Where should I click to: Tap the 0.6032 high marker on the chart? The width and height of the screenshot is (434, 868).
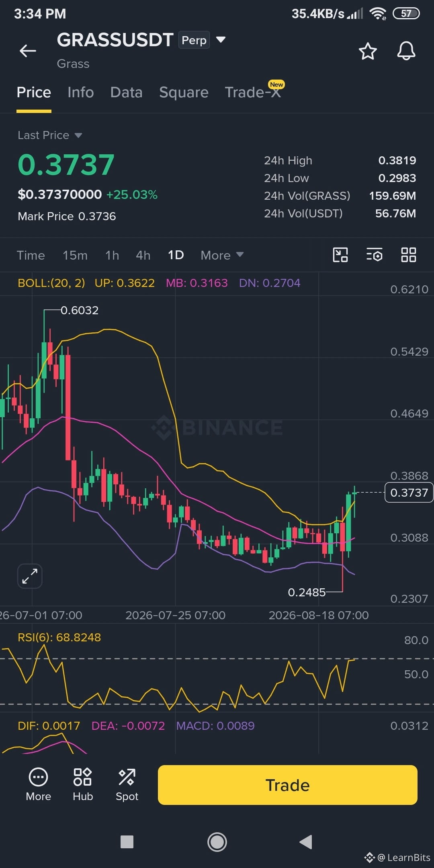pos(80,310)
